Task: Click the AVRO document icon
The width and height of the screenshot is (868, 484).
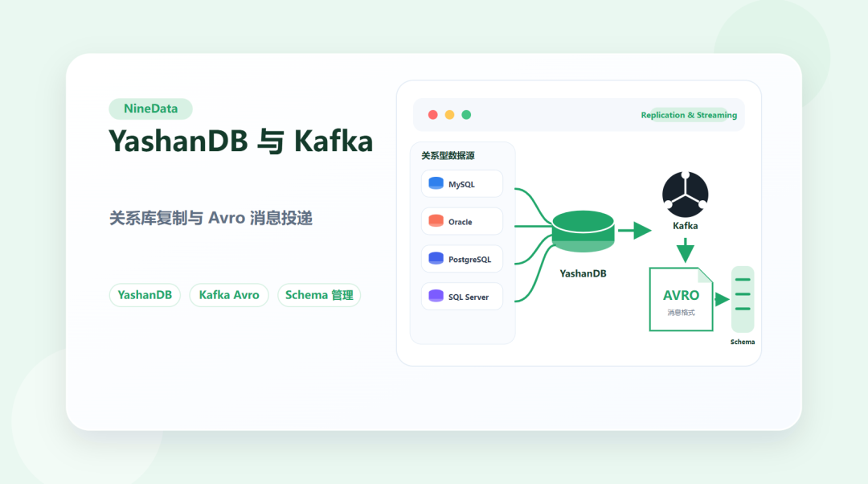Action: [x=681, y=300]
